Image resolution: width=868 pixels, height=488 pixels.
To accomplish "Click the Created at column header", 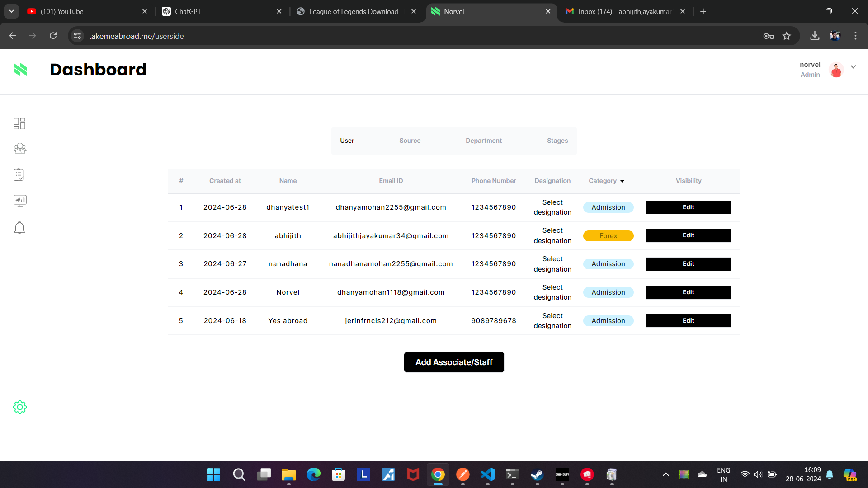I will pos(225,181).
